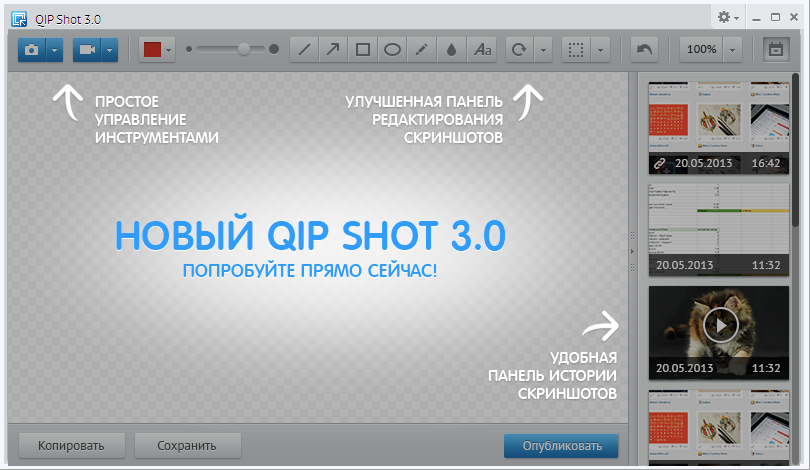
Task: Open zoom level dropdown arrow
Action: coord(733,50)
